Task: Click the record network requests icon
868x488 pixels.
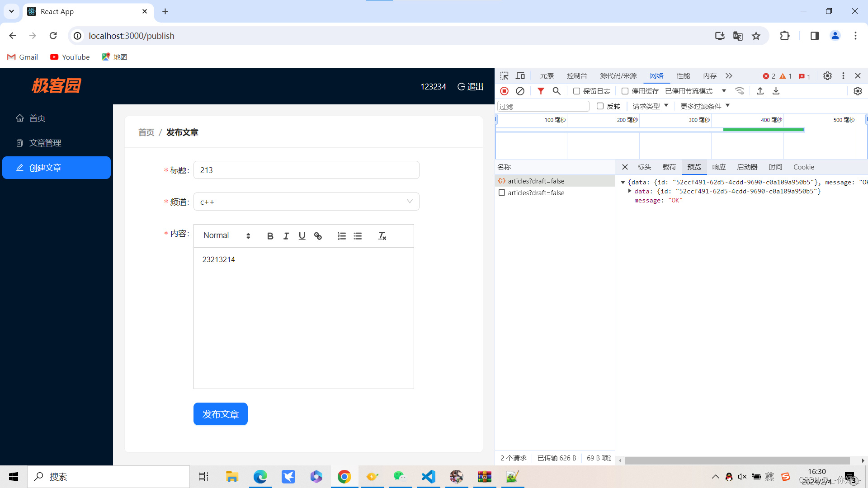Action: click(505, 90)
